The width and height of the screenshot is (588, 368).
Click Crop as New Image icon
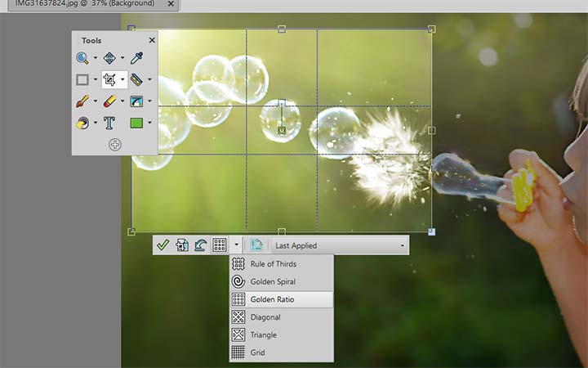click(x=182, y=245)
